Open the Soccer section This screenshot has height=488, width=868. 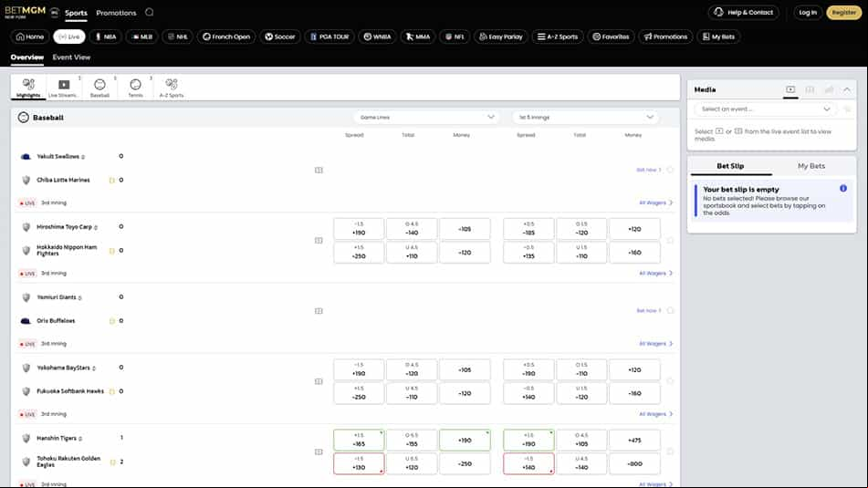pos(280,36)
